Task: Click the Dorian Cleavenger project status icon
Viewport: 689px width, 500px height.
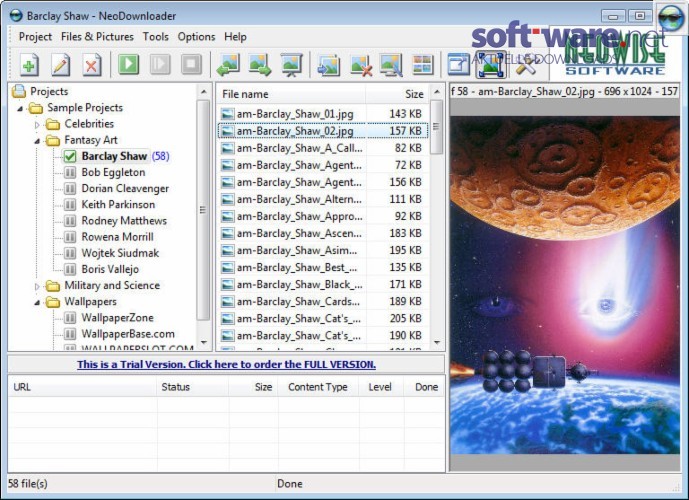Action: point(70,188)
